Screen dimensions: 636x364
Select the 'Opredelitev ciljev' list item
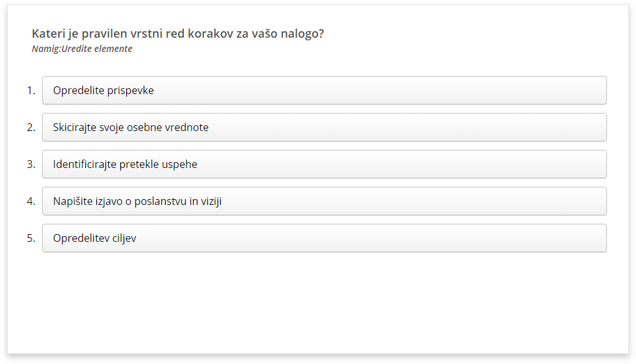(x=324, y=238)
